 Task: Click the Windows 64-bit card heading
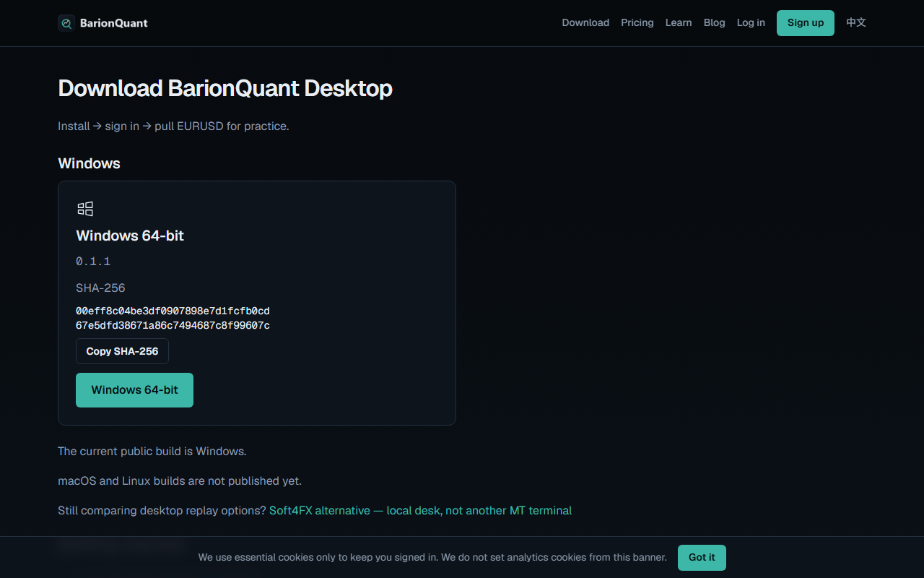point(130,236)
